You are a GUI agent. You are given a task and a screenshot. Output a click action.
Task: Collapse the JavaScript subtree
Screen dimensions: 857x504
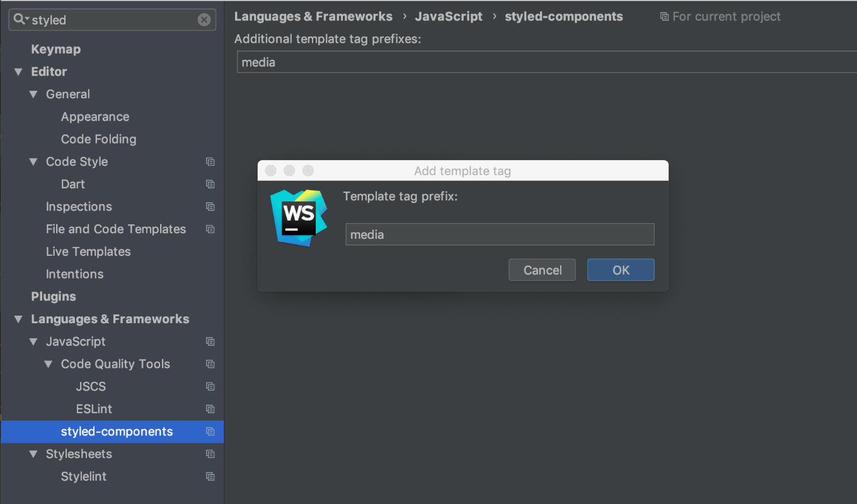coord(33,341)
